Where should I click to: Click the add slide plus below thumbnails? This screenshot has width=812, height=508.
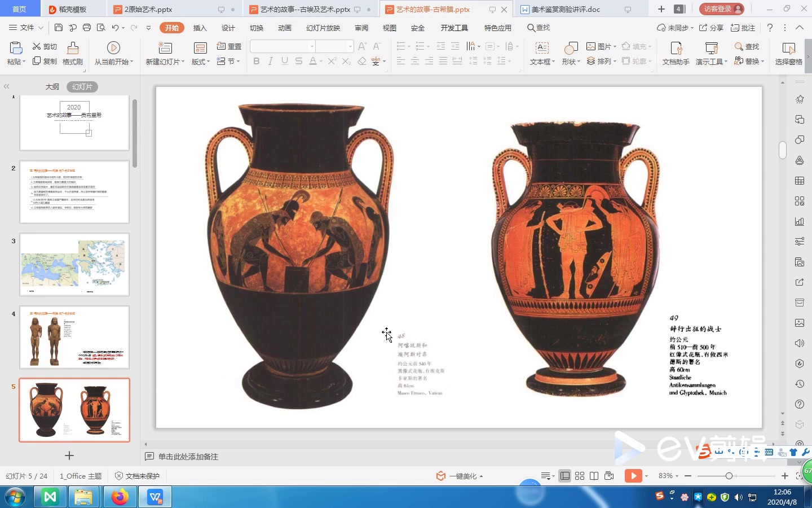(69, 456)
